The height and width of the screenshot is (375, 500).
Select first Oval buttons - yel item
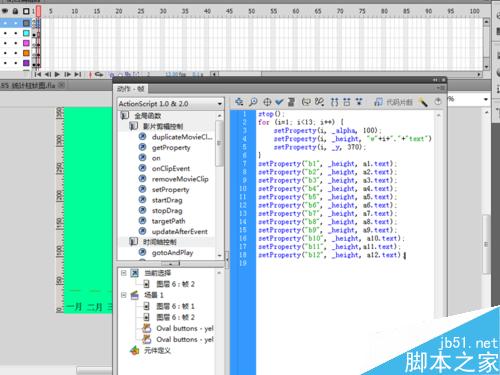coord(185,328)
